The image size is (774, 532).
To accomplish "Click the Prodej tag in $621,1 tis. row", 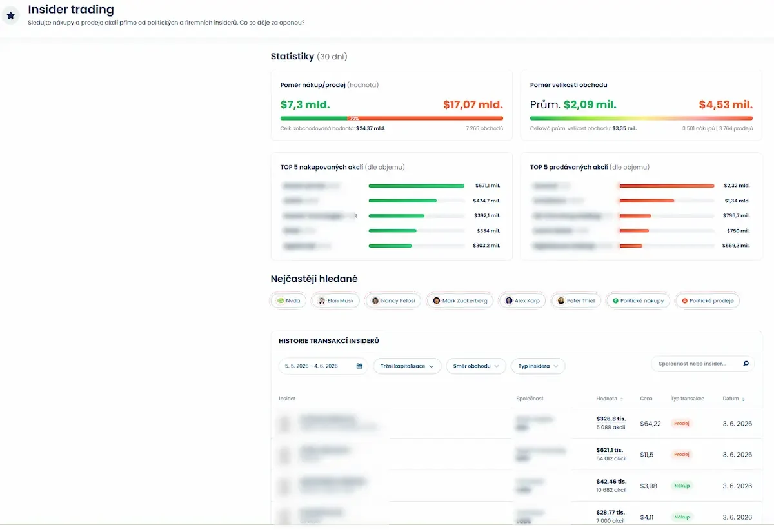I will tap(682, 455).
